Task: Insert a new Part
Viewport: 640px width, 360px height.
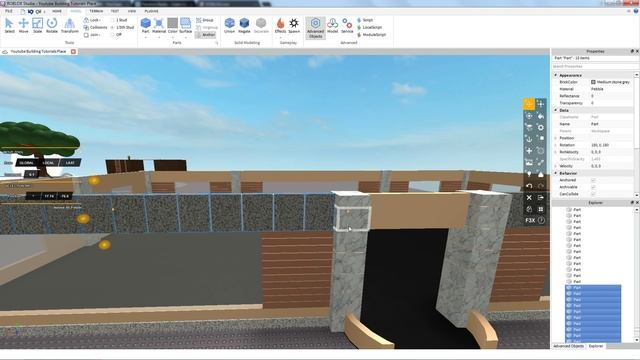Action: coord(145,26)
